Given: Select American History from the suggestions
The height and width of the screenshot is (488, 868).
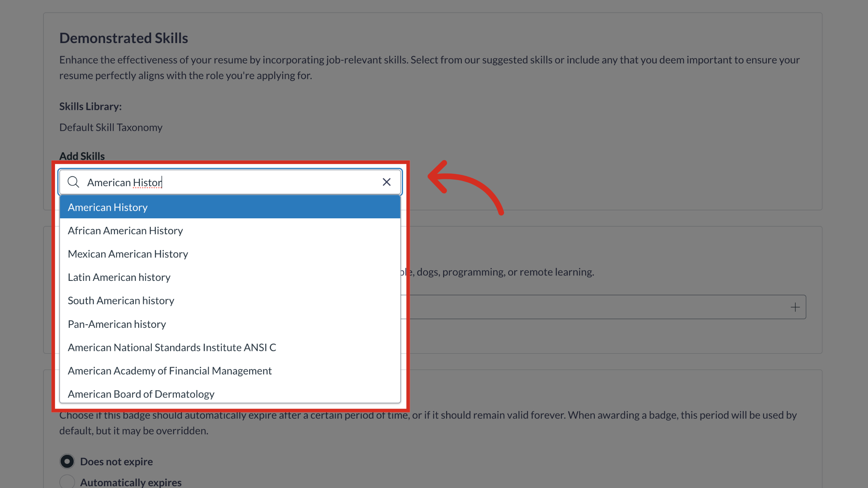Looking at the screenshot, I should tap(107, 207).
